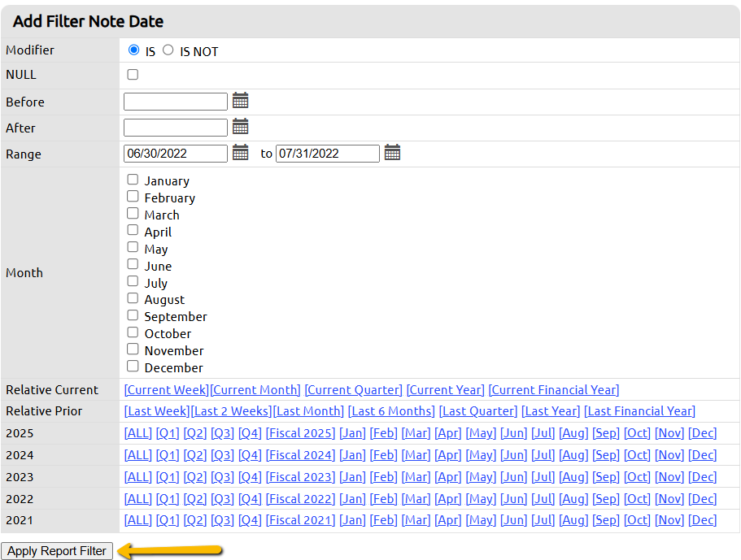Choose the Current Week link

167,390
